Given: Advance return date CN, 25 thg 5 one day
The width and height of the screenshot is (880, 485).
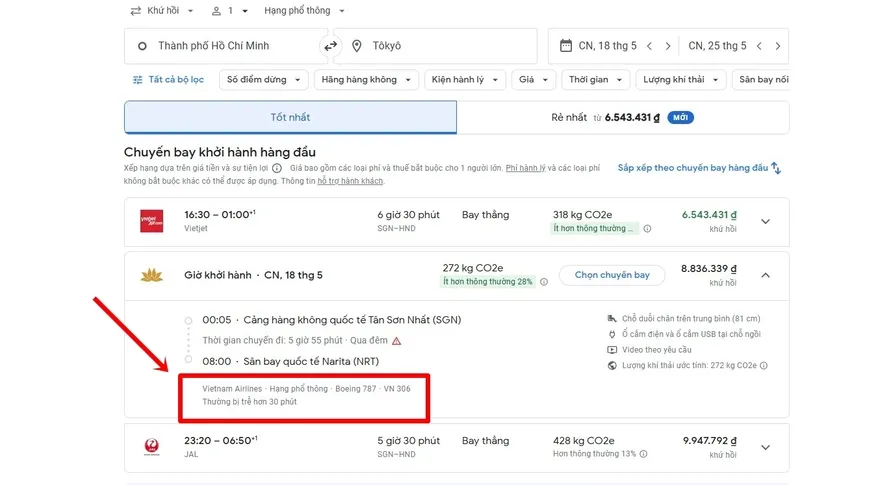Looking at the screenshot, I should (778, 46).
